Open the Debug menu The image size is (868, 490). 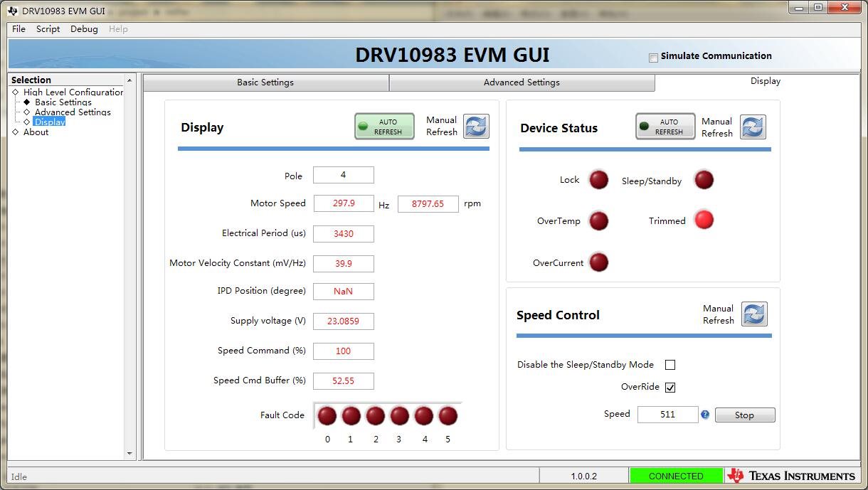[x=84, y=29]
